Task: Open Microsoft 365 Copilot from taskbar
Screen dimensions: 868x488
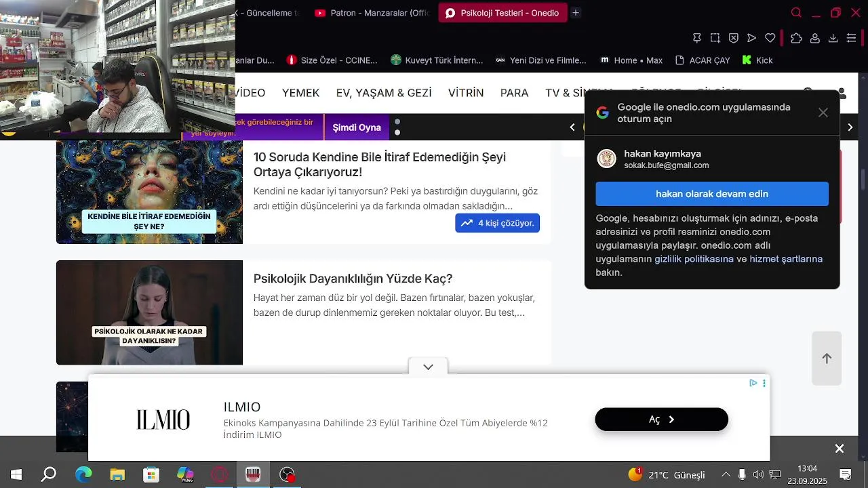Action: tap(185, 474)
